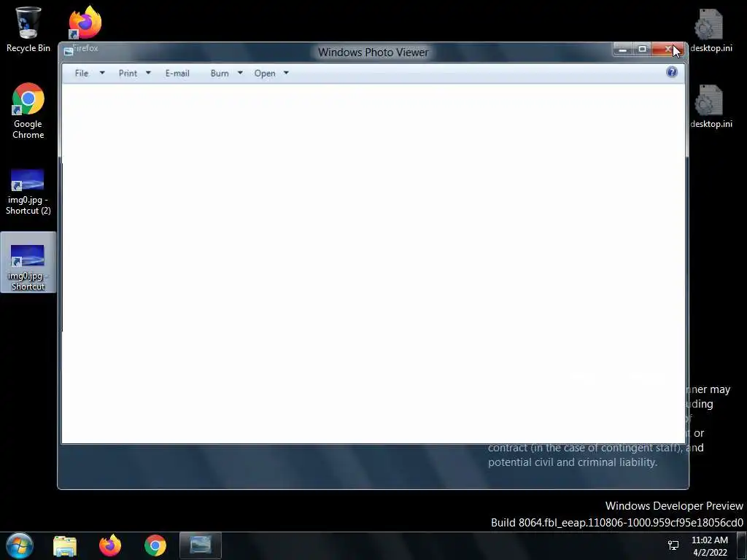The height and width of the screenshot is (560, 747).
Task: Expand the Open dropdown arrow
Action: pyautogui.click(x=286, y=73)
